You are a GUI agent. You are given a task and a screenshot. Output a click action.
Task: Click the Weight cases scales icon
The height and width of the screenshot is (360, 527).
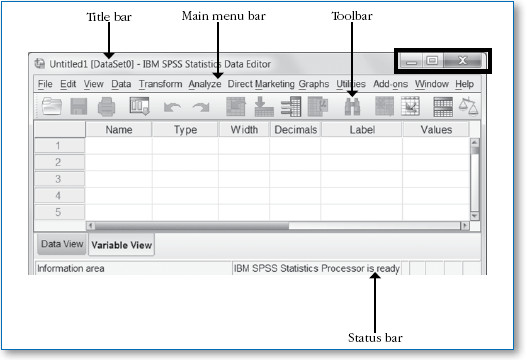click(x=469, y=106)
